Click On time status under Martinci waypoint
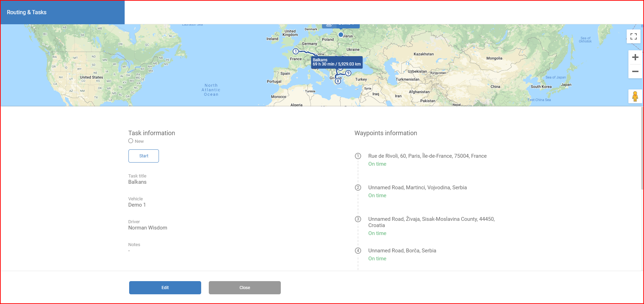This screenshot has height=304, width=644. click(x=377, y=196)
